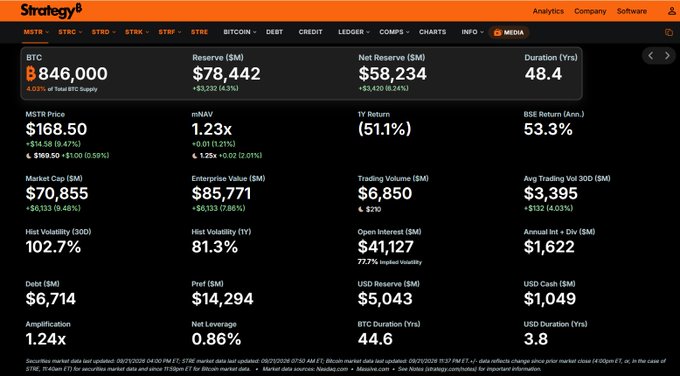This screenshot has width=680, height=376.
Task: Select the Pref value $14,294
Action: coord(222,299)
